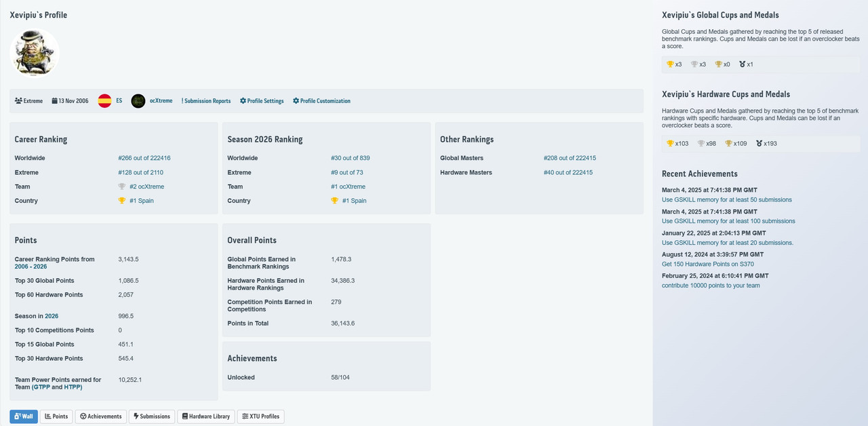Click Team Power Points value 10,252.1
868x426 pixels.
[130, 380]
